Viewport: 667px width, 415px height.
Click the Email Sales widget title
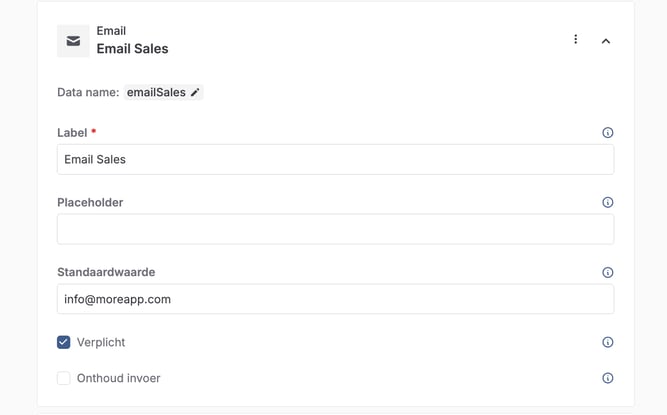pyautogui.click(x=132, y=49)
